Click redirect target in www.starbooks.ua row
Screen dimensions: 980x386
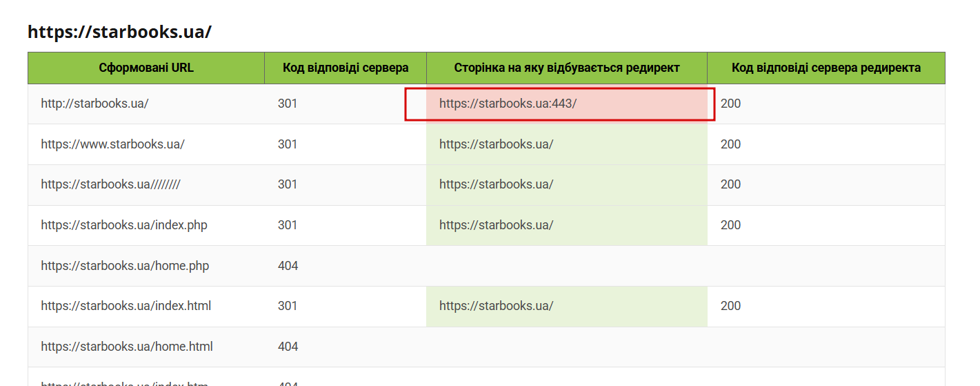(x=567, y=144)
